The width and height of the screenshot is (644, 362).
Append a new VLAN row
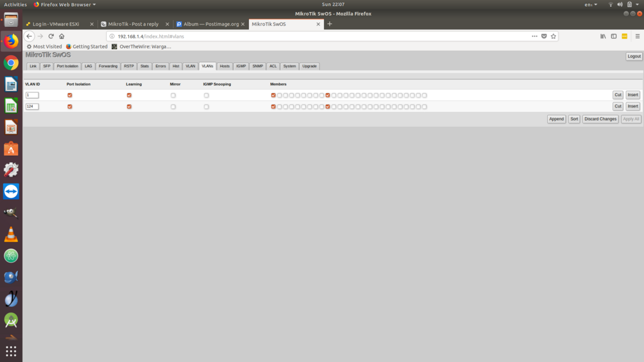click(x=557, y=119)
